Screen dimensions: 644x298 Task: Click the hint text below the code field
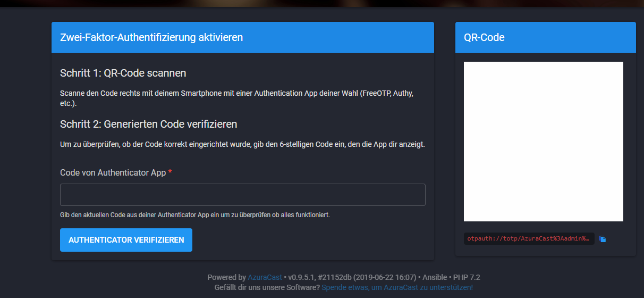pos(195,215)
